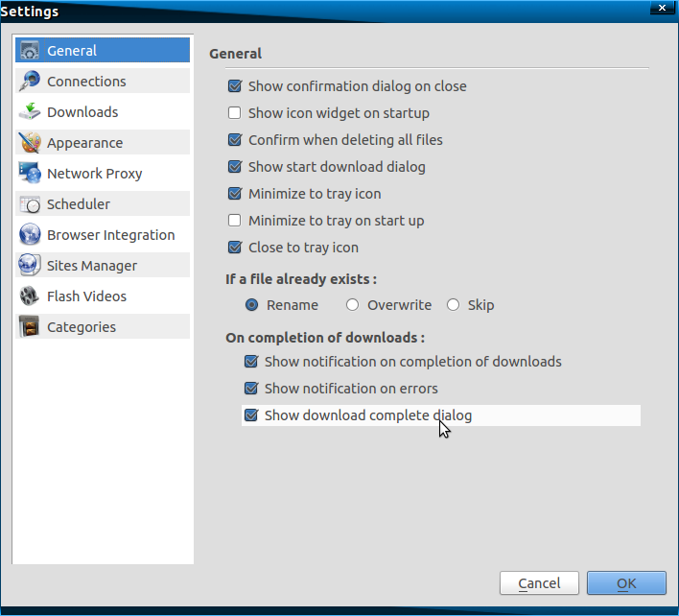Uncheck Close to tray icon
The width and height of the screenshot is (679, 616).
[x=235, y=248]
